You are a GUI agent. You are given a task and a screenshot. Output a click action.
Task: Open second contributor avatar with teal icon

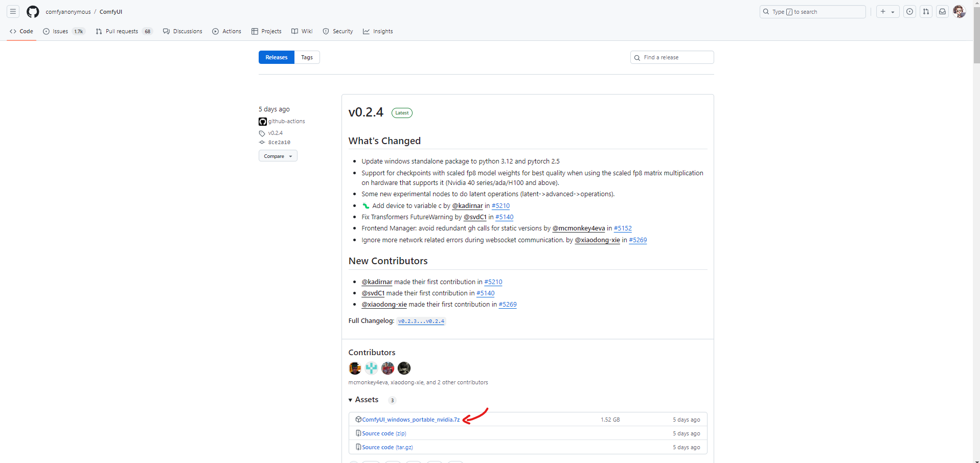(x=371, y=368)
